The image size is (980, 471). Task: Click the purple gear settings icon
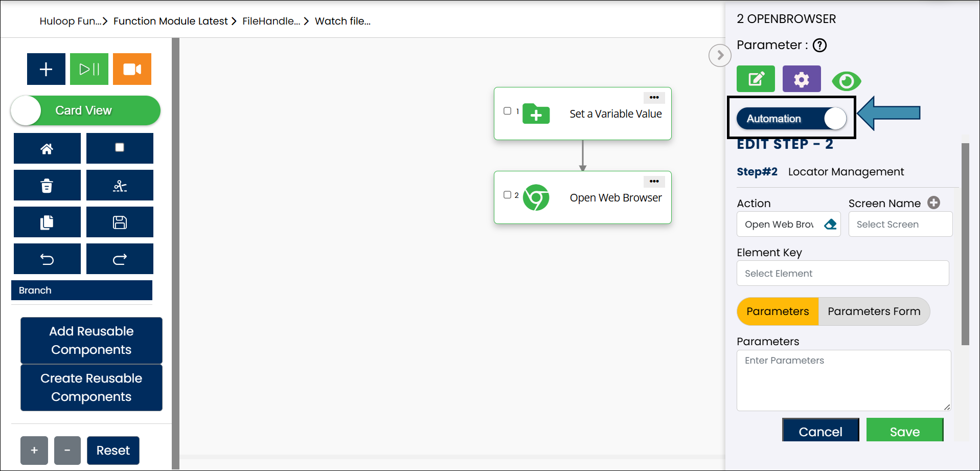(801, 79)
